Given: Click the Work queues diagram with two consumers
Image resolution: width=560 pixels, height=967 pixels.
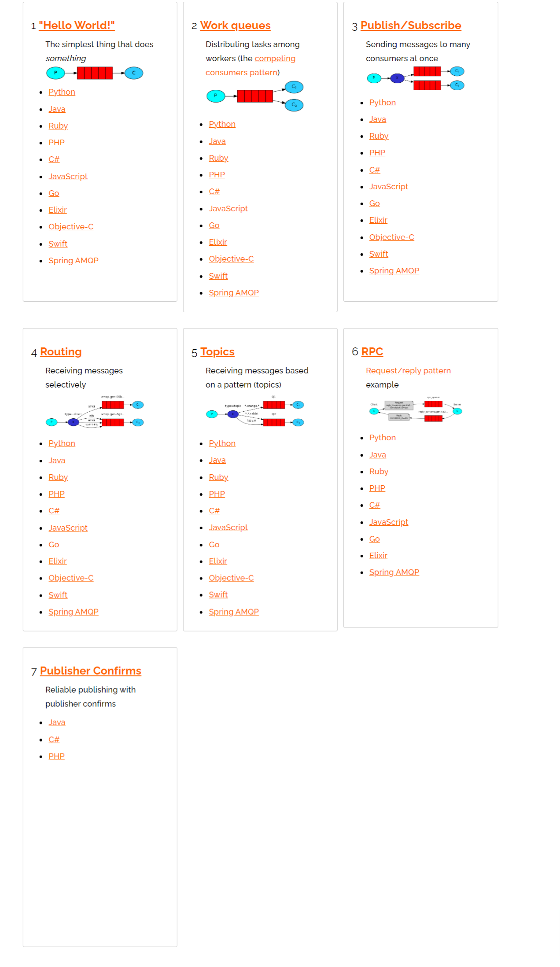Looking at the screenshot, I should point(255,96).
